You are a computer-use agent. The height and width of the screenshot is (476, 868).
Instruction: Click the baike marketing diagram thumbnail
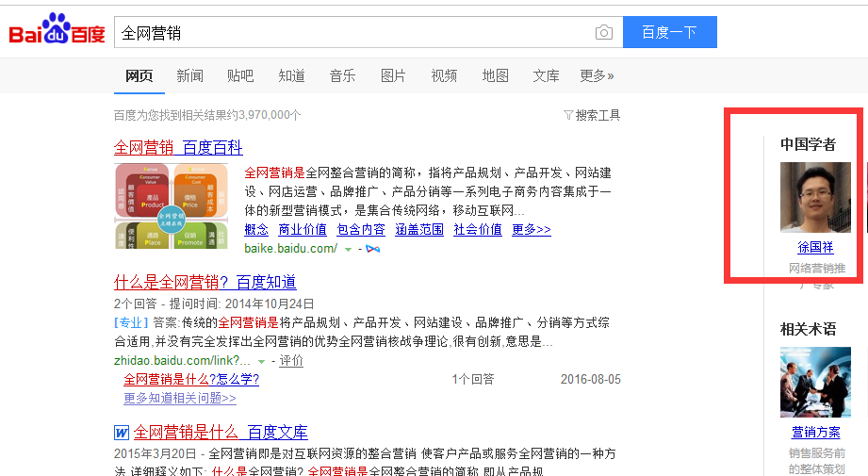pyautogui.click(x=171, y=205)
